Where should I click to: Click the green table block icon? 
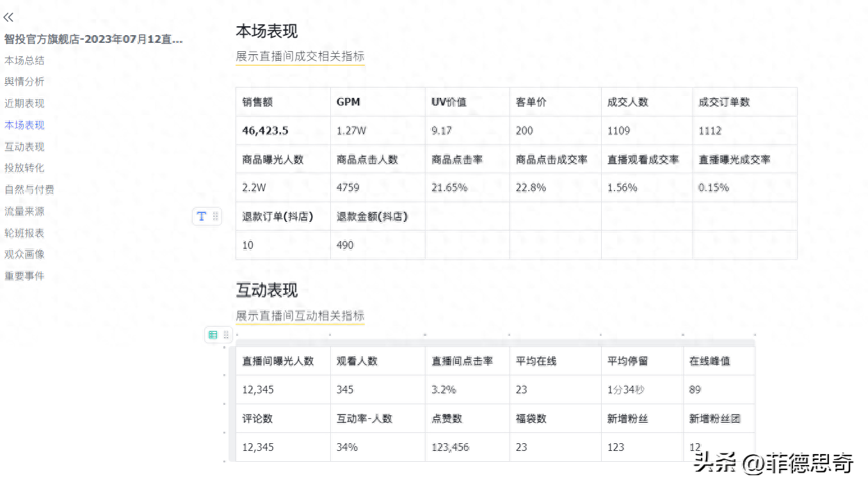click(x=213, y=335)
